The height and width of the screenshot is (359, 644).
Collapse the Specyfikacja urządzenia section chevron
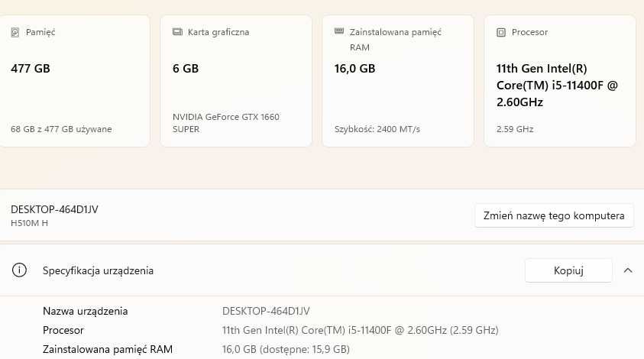[628, 270]
